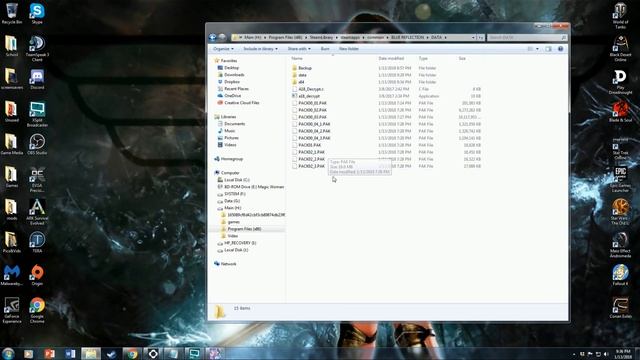
Task: Select BLUE REFLECTION in the address path
Action: [407, 37]
